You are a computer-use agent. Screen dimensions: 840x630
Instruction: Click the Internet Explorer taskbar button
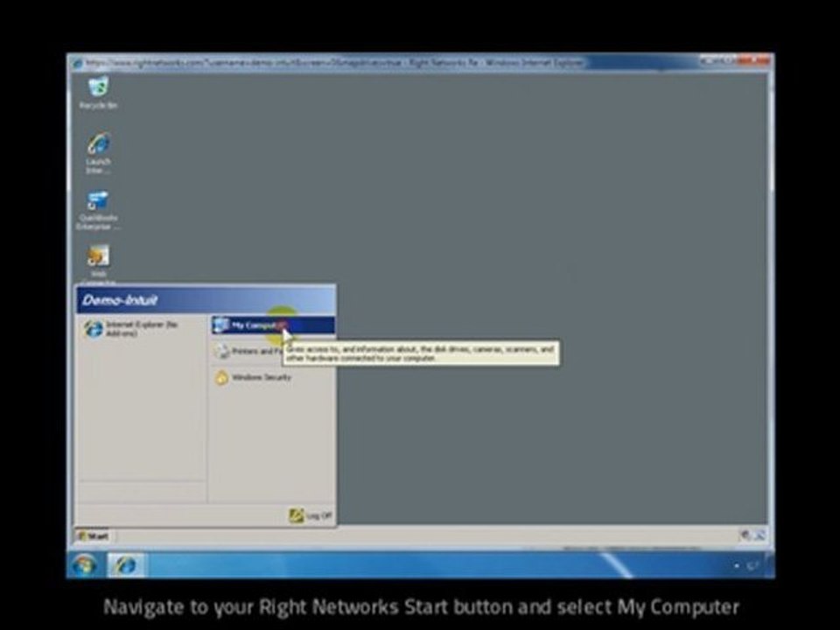pos(126,565)
